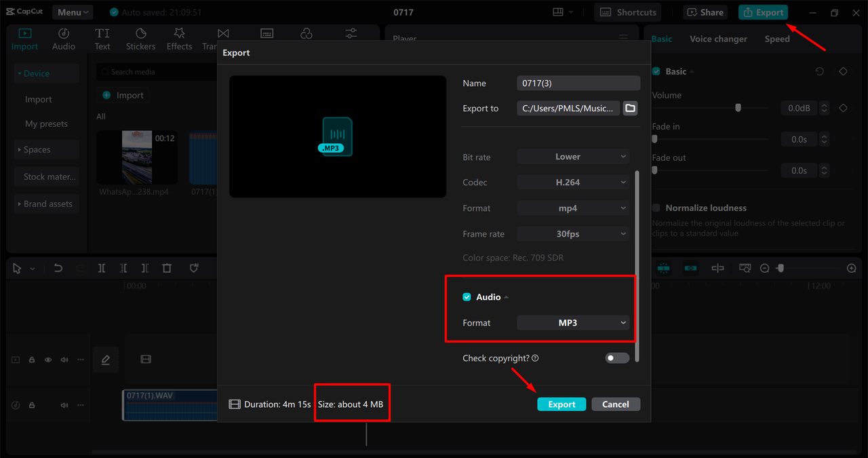The width and height of the screenshot is (868, 458).
Task: Expand the audio Format MP3 dropdown
Action: [x=573, y=323]
